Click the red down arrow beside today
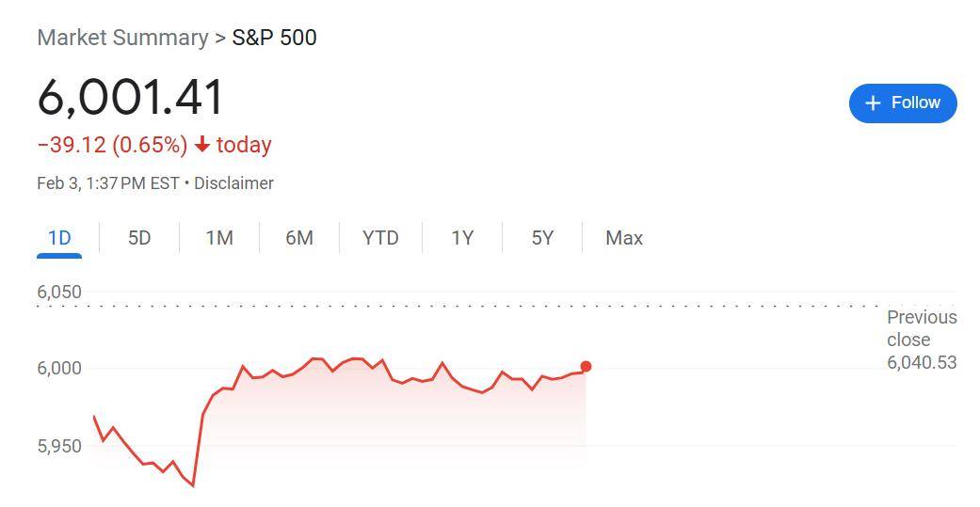This screenshot has height=507, width=980. point(202,145)
